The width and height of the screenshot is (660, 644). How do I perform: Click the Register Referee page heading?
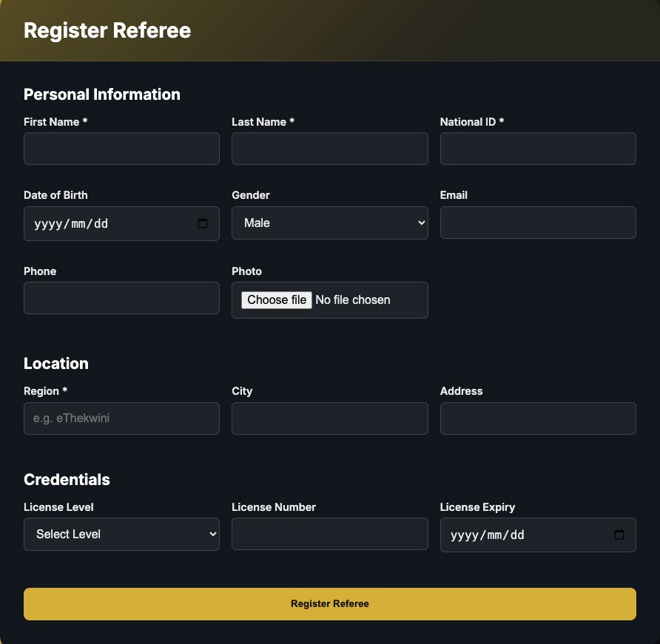[x=107, y=30]
